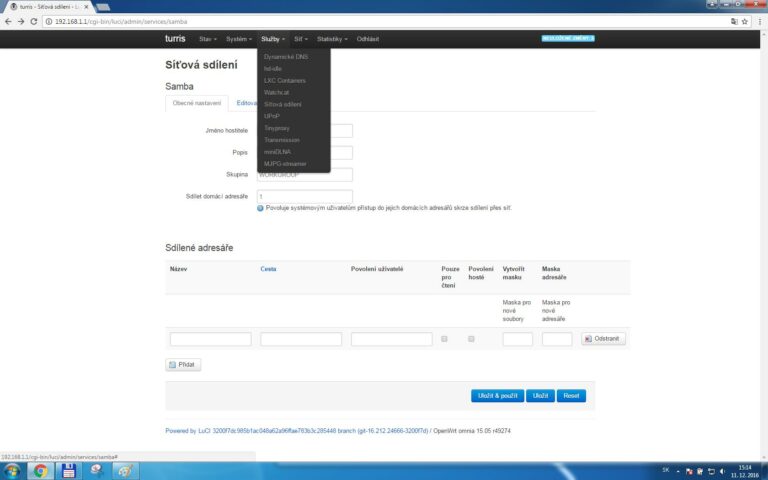Click the Název input field in shared directories

pos(211,339)
